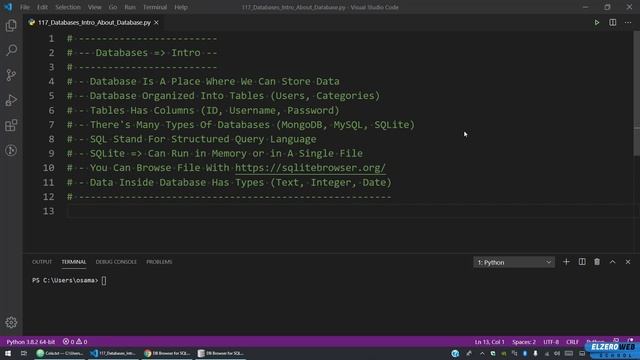Image resolution: width=640 pixels, height=360 pixels.
Task: Switch to the DEBUG CONSOLE tab
Action: point(116,262)
